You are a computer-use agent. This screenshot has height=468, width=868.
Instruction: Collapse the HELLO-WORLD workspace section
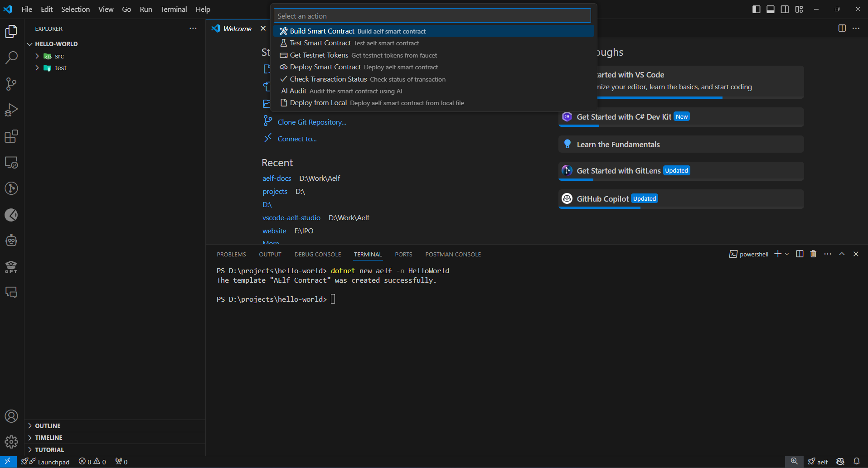(116, 44)
